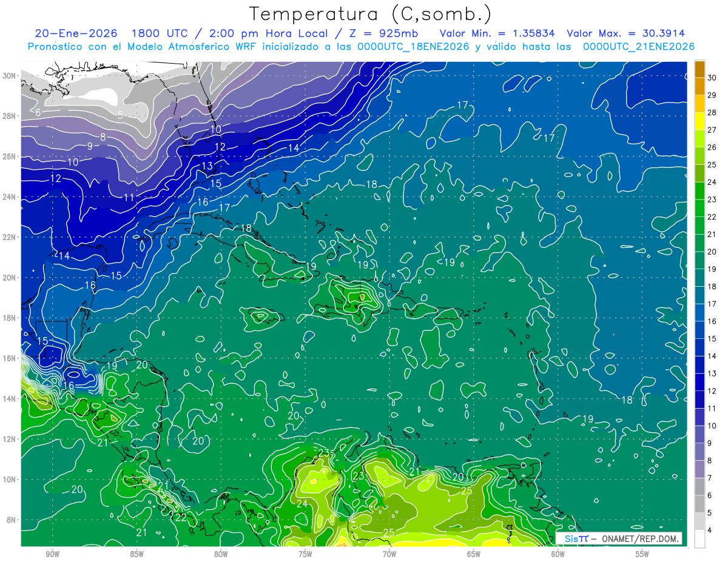Pick the white swatch below 4 on scale
The image size is (728, 562).
(699, 539)
